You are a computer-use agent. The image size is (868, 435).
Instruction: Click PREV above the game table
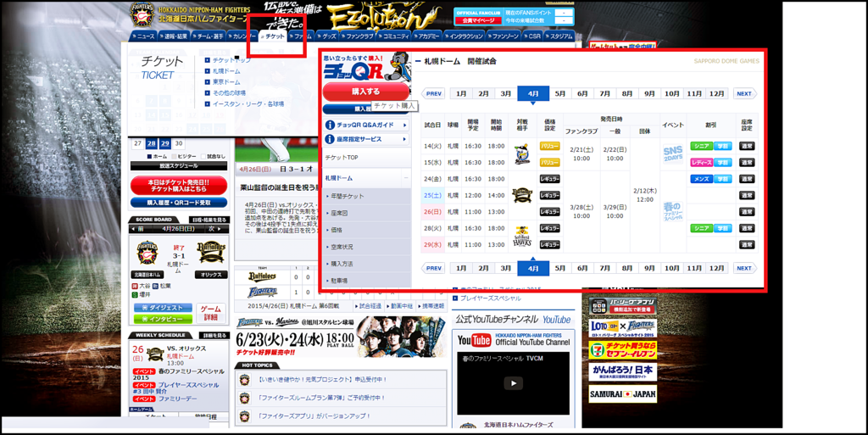tap(433, 93)
